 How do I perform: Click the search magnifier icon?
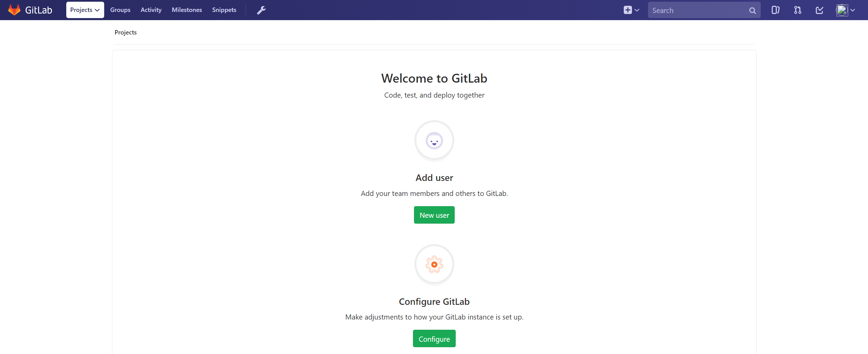click(x=752, y=11)
